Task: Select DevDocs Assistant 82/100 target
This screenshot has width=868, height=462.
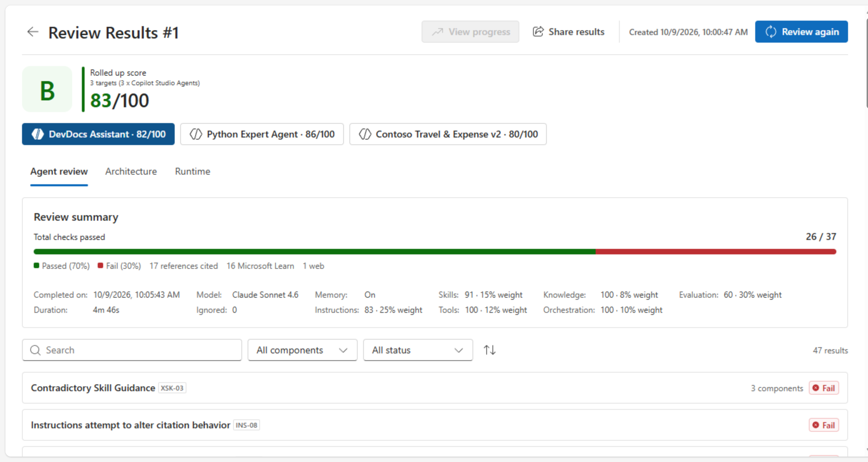Action: click(x=98, y=134)
